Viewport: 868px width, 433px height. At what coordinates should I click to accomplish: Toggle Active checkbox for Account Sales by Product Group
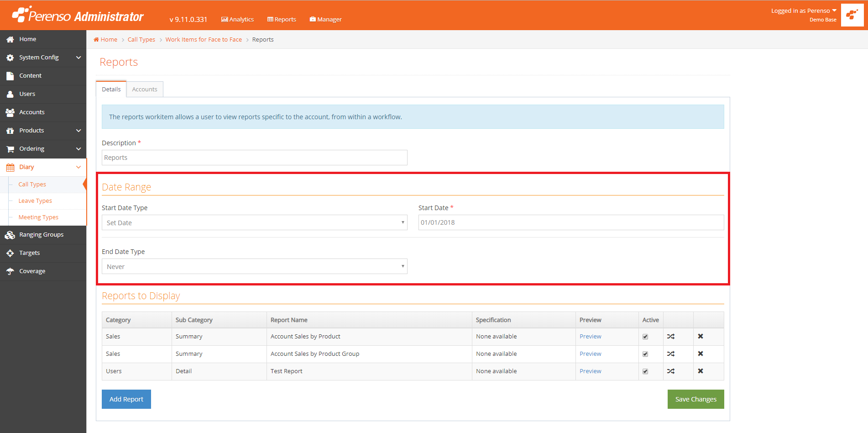point(645,354)
